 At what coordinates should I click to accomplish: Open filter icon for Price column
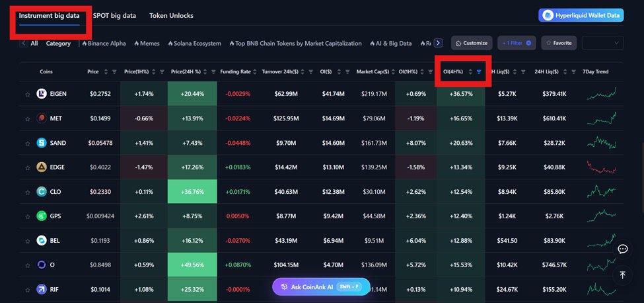[x=114, y=72]
